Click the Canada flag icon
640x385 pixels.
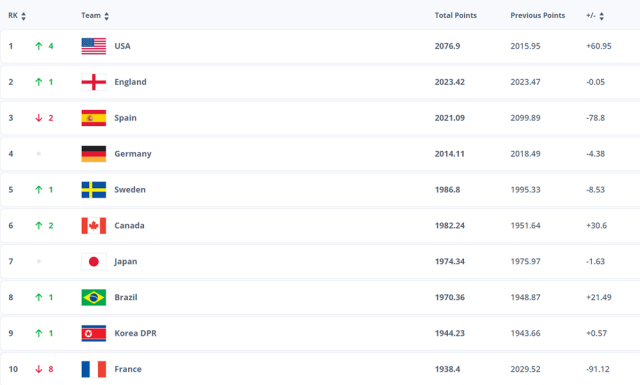[x=93, y=226]
